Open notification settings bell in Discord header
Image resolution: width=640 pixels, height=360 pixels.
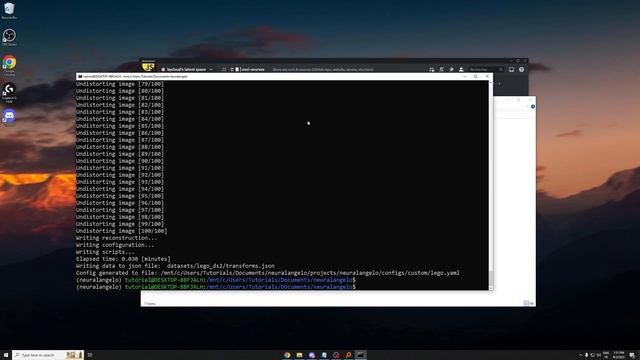click(x=442, y=69)
